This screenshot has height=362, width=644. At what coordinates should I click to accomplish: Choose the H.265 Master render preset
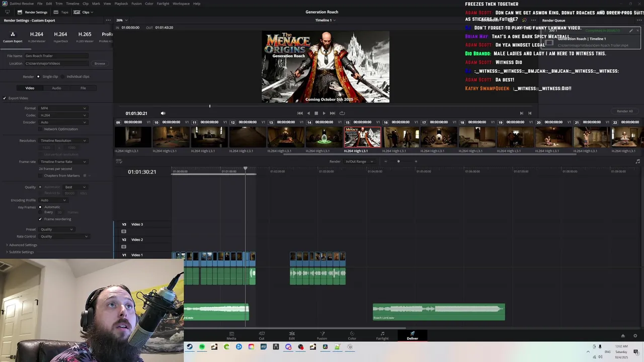85,36
